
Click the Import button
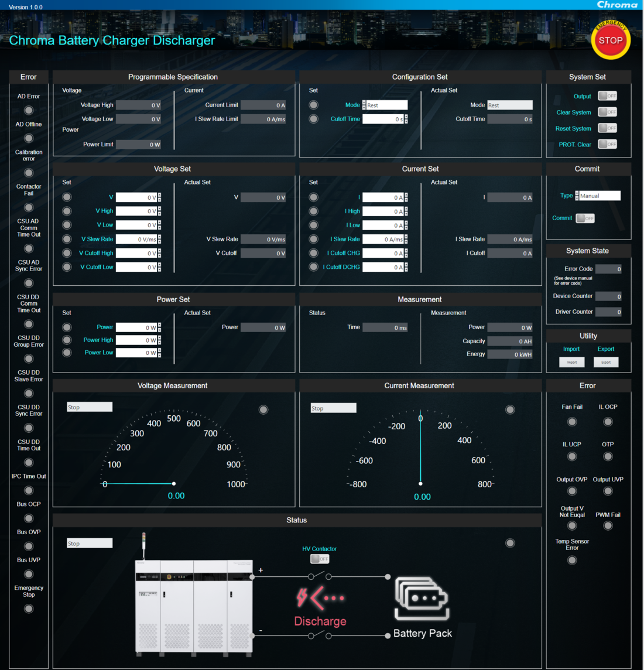pyautogui.click(x=572, y=363)
